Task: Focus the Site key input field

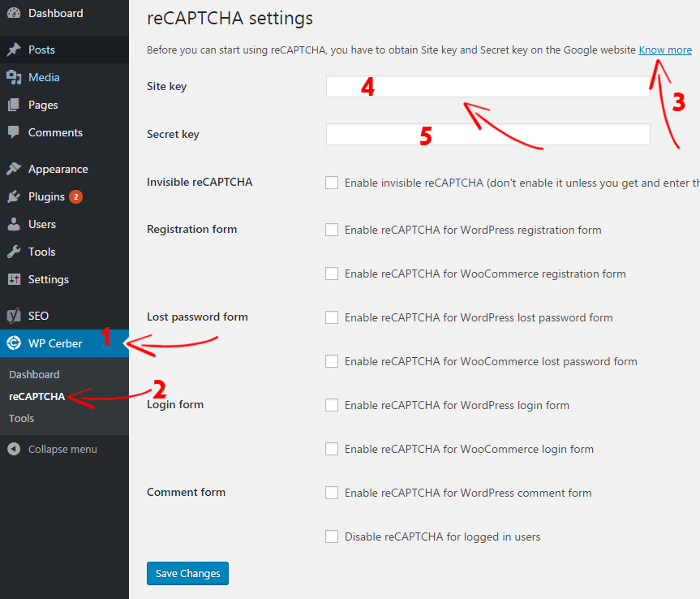Action: (488, 86)
